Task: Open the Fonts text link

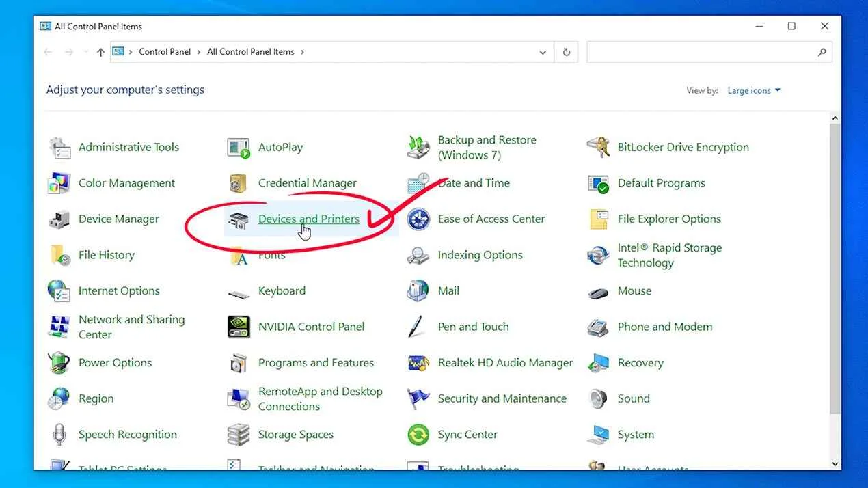Action: 272,255
